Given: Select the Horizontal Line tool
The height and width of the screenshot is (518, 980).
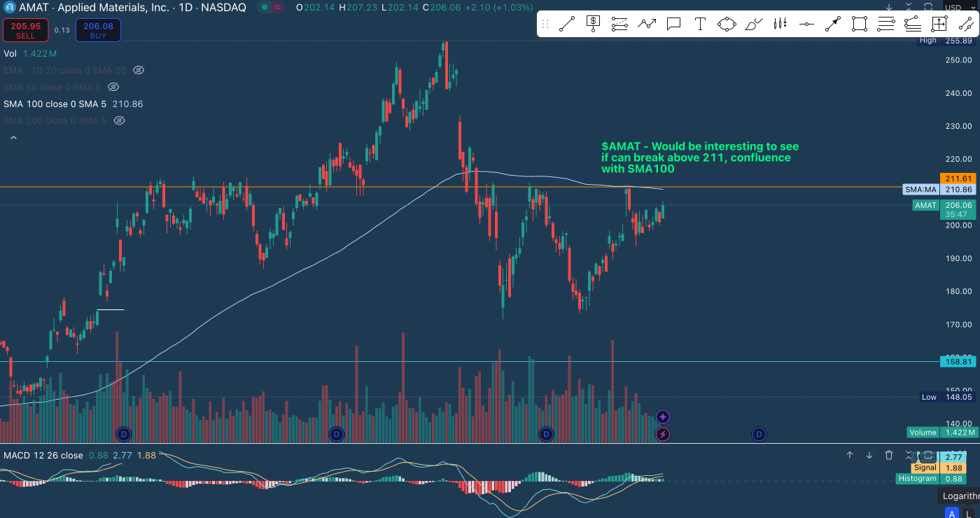Looking at the screenshot, I should coord(806,24).
